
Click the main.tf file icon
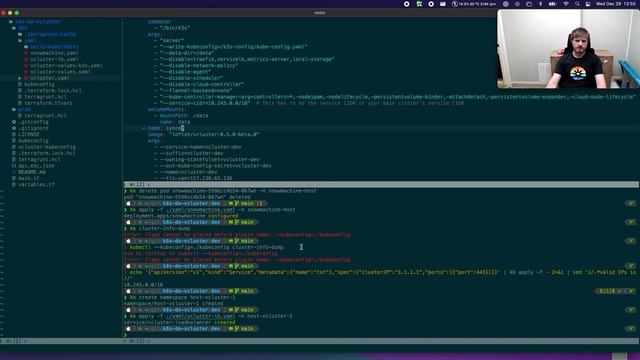(14, 178)
